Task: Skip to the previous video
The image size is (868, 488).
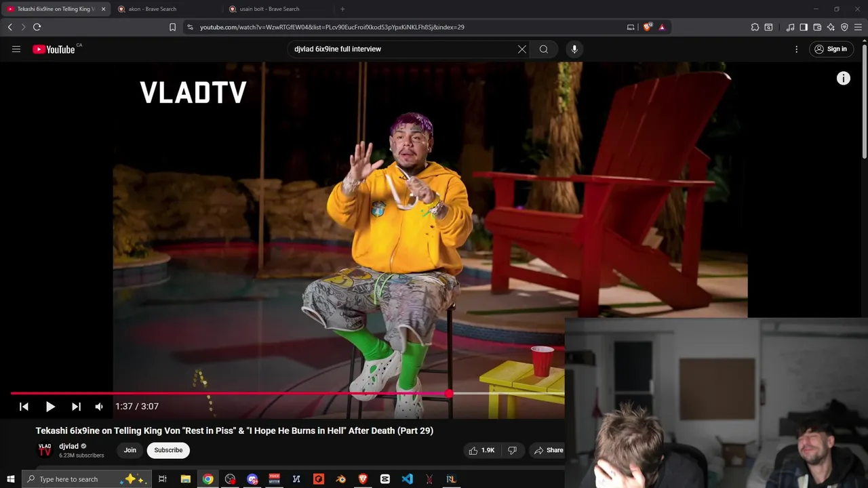Action: click(x=24, y=407)
